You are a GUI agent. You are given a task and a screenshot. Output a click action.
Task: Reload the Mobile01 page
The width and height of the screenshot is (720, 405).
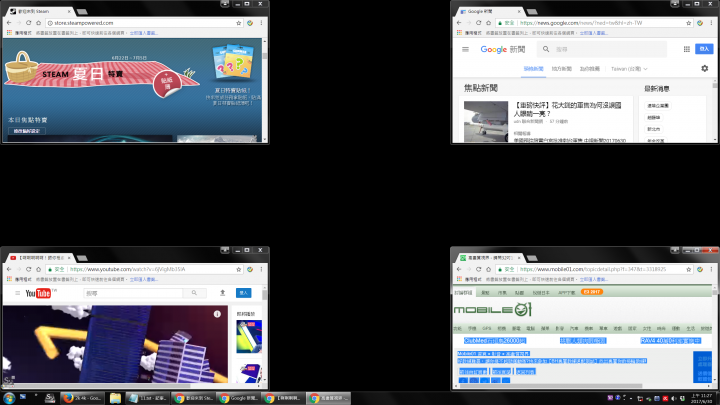[x=478, y=269]
